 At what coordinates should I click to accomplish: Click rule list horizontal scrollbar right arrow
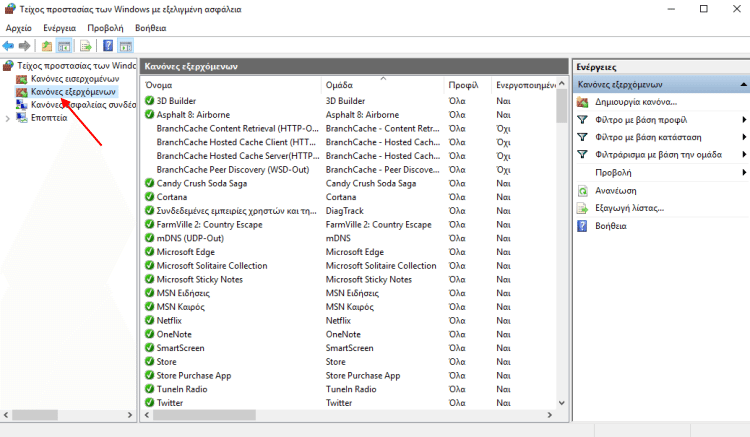click(x=550, y=415)
